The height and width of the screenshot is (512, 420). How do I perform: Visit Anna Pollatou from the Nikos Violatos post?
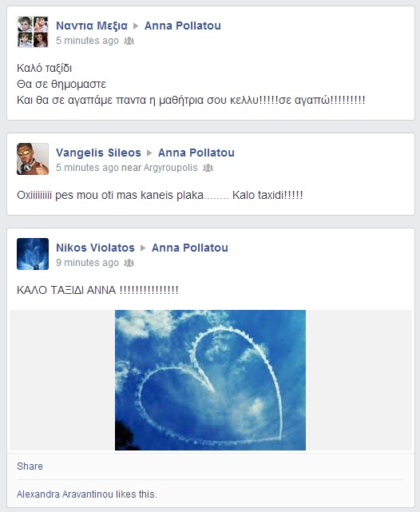click(190, 248)
